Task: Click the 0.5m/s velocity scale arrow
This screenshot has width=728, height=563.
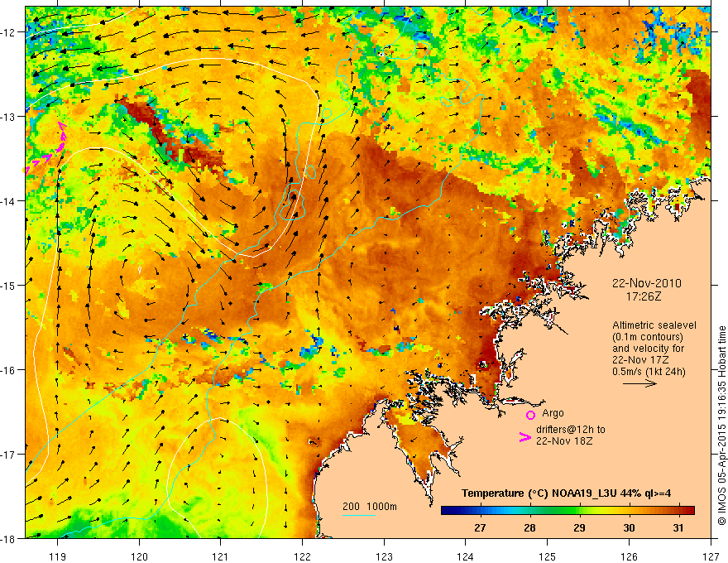Action: tap(639, 383)
